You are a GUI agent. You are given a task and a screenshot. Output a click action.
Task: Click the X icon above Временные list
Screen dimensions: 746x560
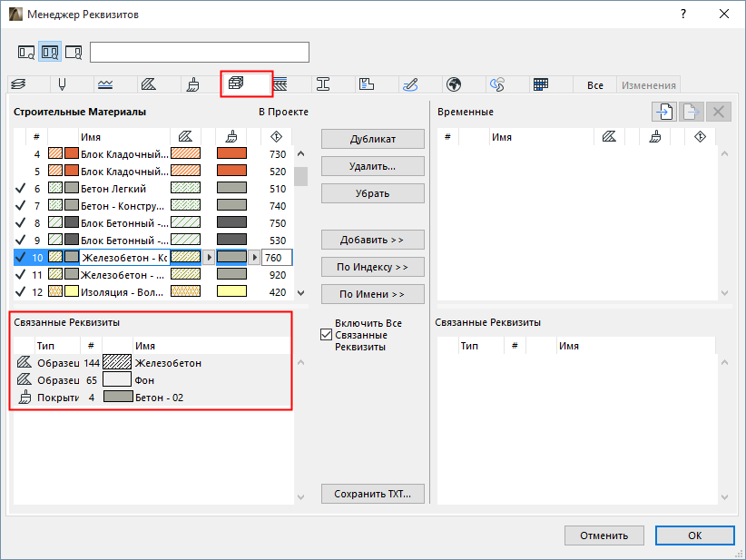tap(719, 112)
